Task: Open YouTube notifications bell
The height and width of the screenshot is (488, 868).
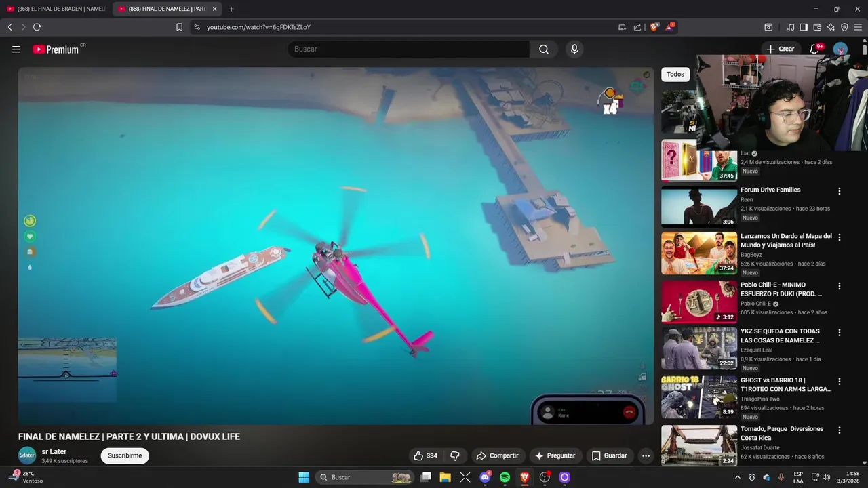Action: (815, 49)
